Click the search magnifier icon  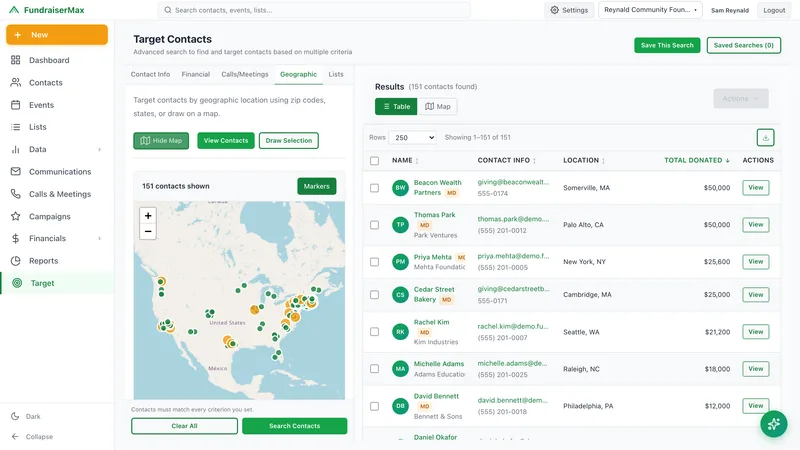click(x=167, y=10)
